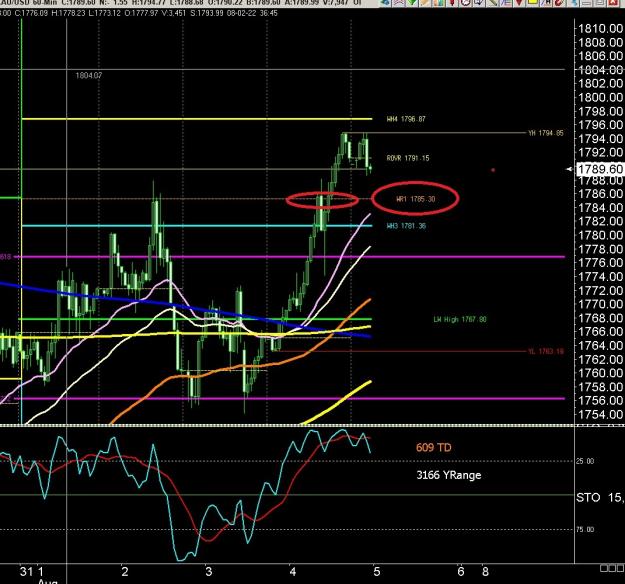This screenshot has height=584, width=625.
Task: Click date label 2 on time axis
Action: coord(125,572)
